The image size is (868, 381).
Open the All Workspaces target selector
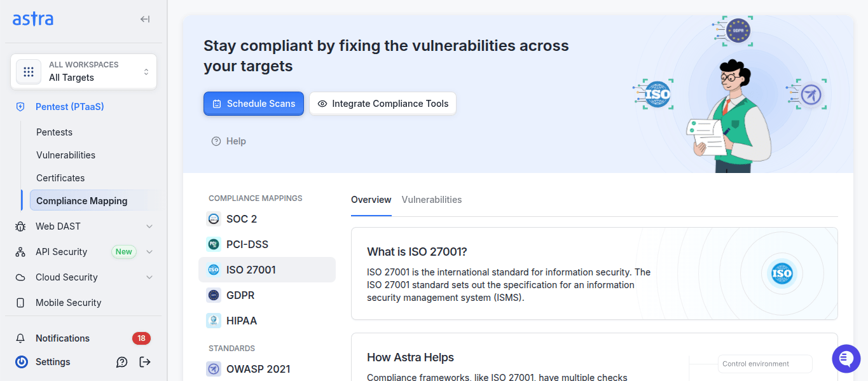[83, 71]
